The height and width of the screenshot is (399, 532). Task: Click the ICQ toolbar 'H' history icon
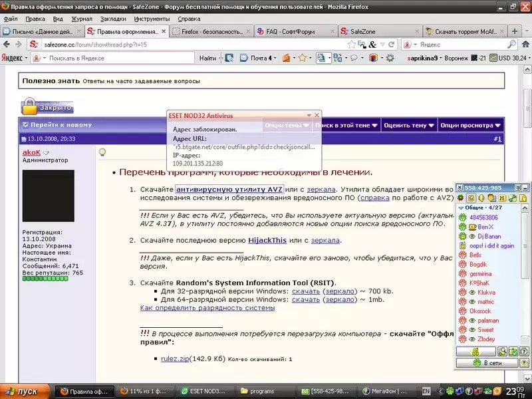point(502,198)
